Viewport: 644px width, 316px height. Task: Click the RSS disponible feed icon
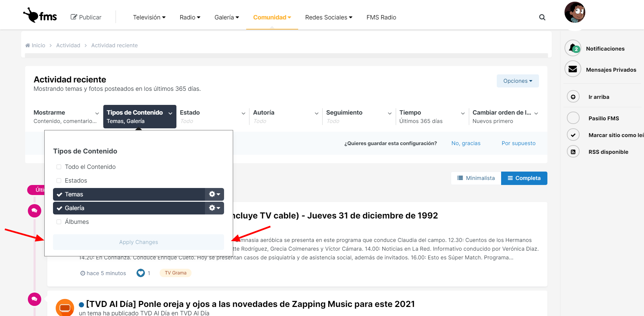[x=573, y=152]
